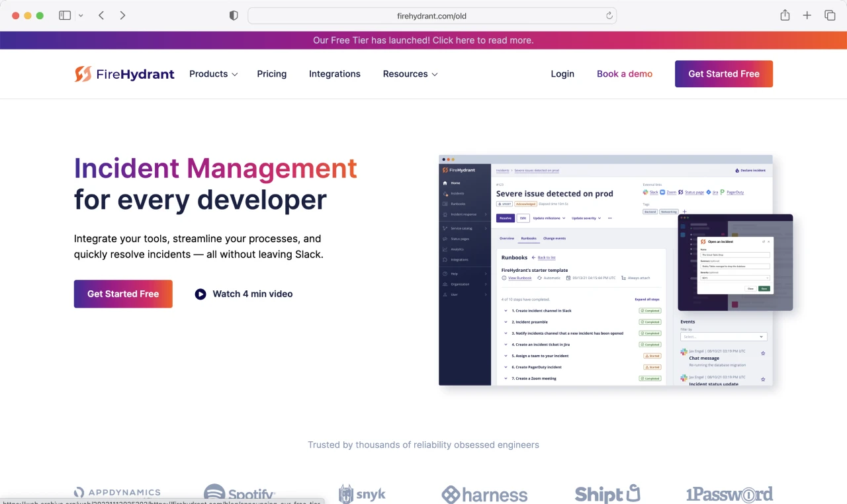Click the privacy shield icon

point(234,15)
